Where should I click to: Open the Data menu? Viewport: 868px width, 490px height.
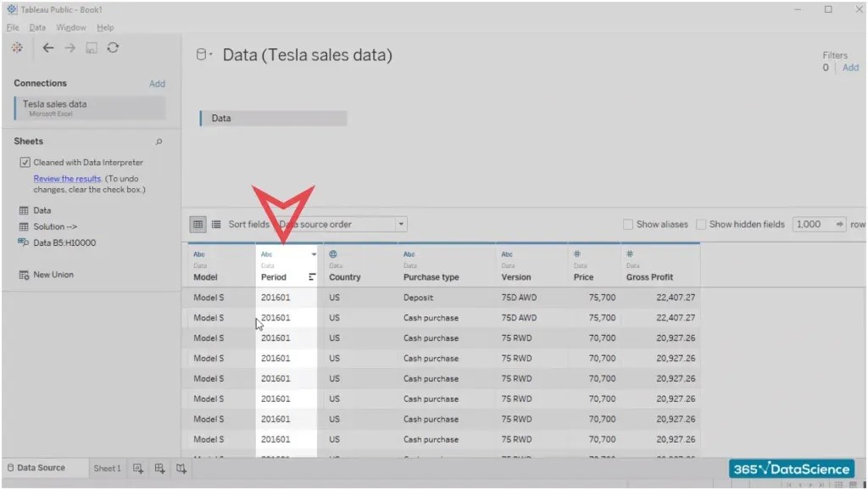point(37,27)
